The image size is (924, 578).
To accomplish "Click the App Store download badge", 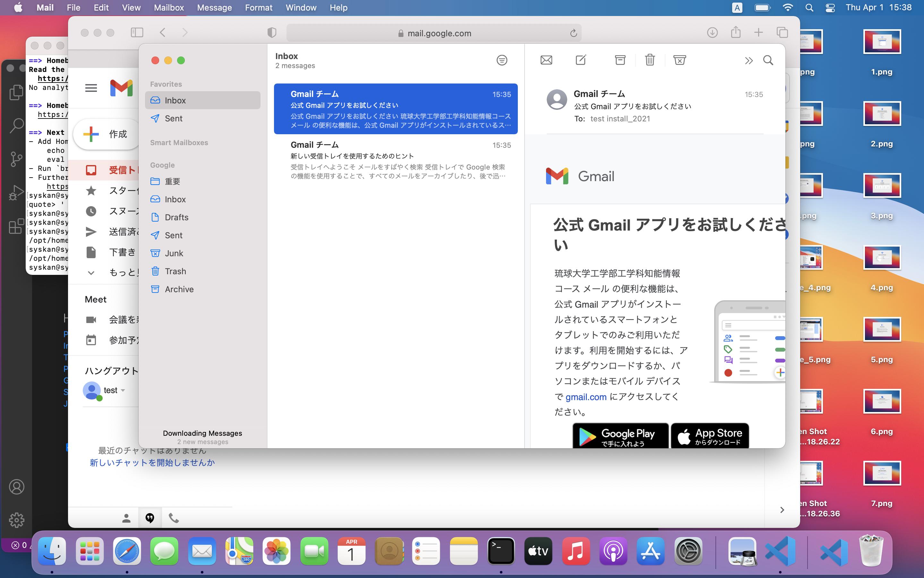I will (x=710, y=435).
